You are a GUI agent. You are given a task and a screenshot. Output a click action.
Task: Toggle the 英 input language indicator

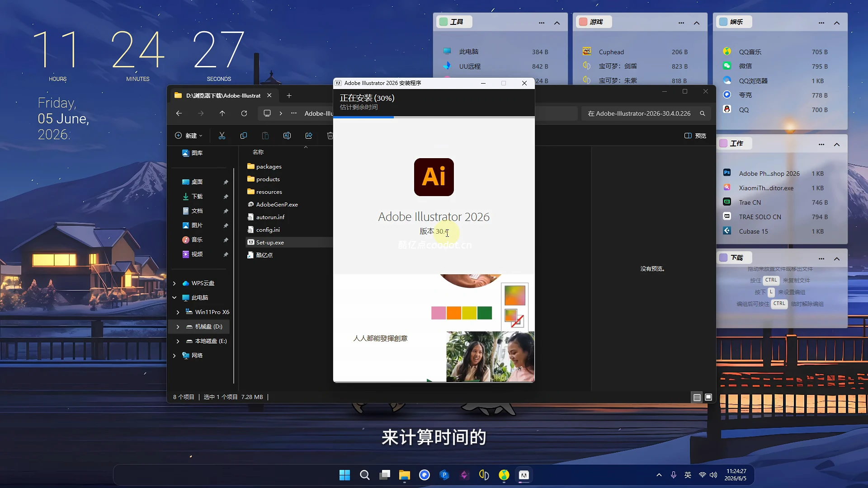click(x=688, y=475)
